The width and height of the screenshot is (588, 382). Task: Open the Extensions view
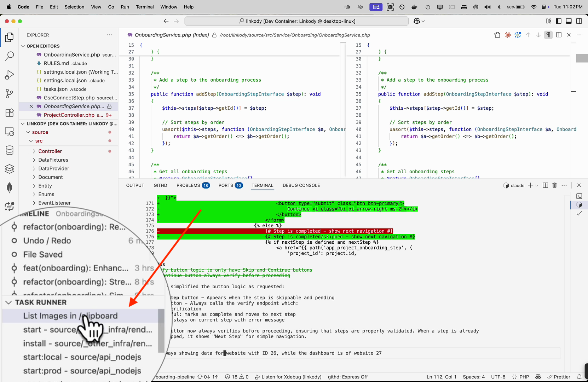[x=10, y=113]
